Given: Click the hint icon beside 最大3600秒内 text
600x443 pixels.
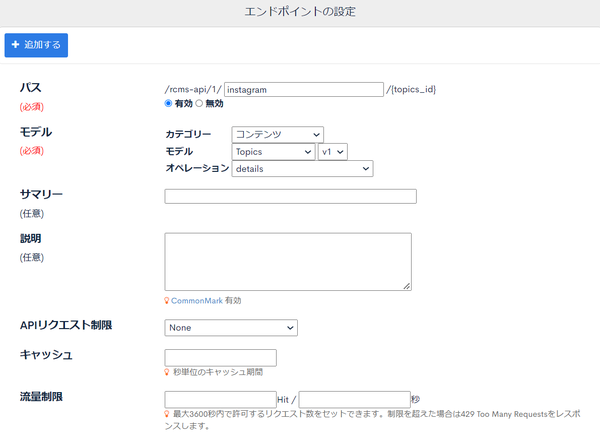Looking at the screenshot, I should pos(167,414).
